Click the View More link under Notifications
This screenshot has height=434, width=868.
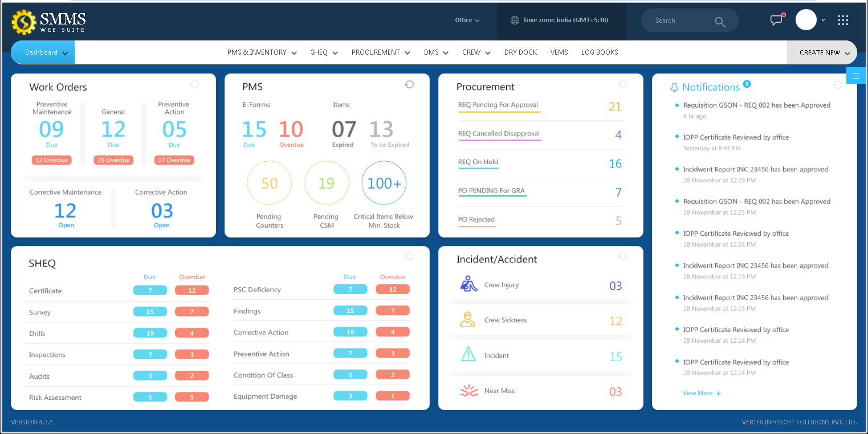701,393
